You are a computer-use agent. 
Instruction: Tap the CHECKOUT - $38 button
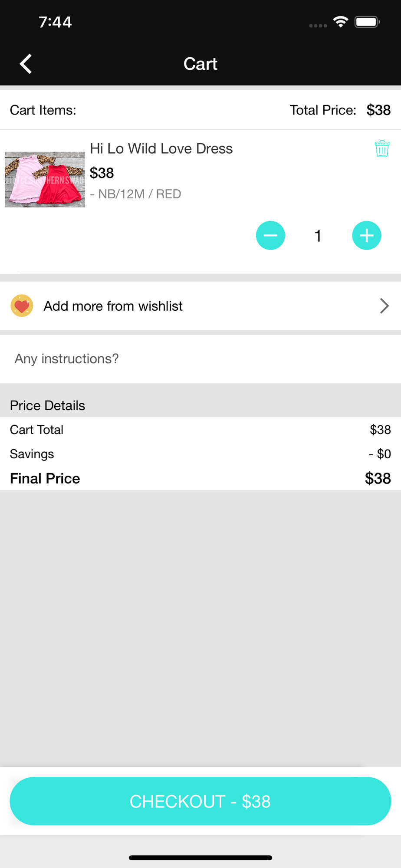pyautogui.click(x=200, y=801)
